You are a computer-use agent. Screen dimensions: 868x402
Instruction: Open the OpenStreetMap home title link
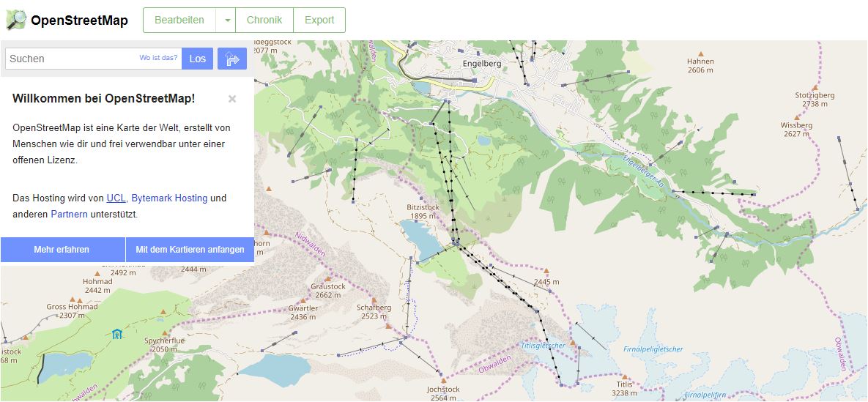click(79, 21)
